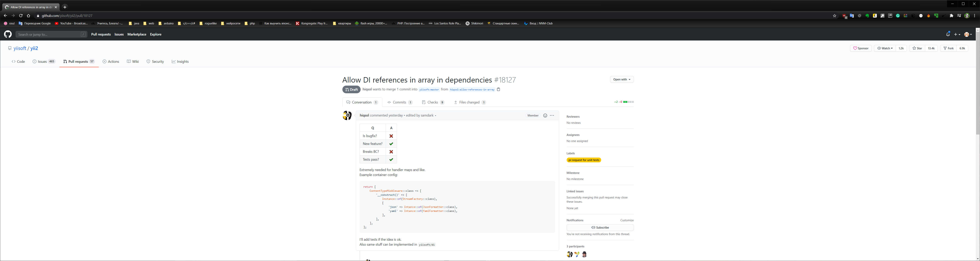Open the GitHub user avatar menu
This screenshot has height=261, width=980.
[968, 34]
